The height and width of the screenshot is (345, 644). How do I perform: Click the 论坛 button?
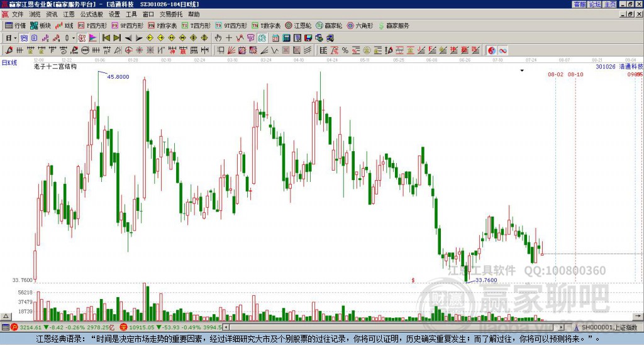coord(594,4)
